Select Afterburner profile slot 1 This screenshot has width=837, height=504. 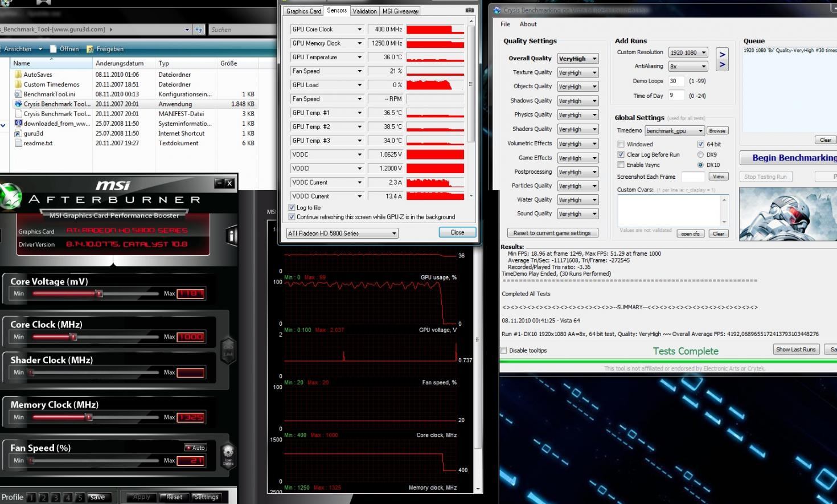click(32, 497)
